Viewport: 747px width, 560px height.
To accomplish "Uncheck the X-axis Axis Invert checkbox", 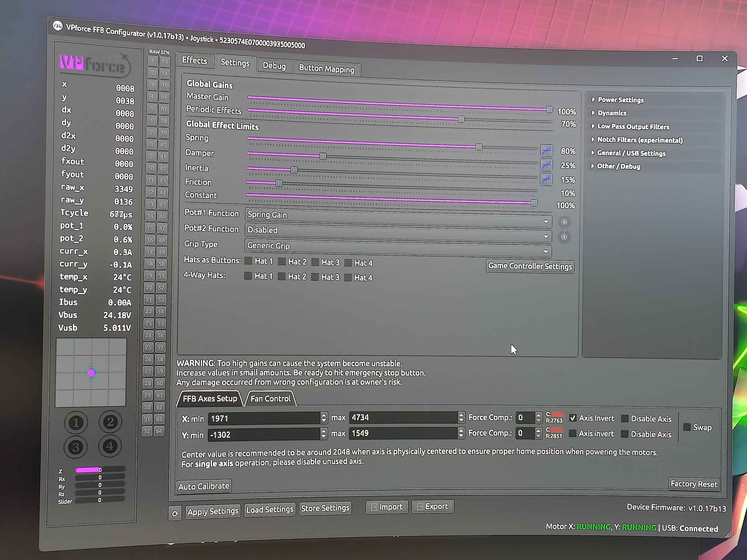I will tap(573, 418).
